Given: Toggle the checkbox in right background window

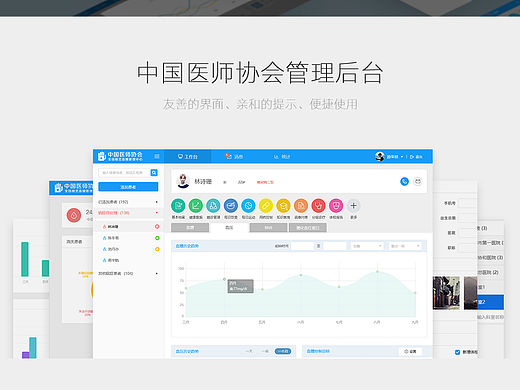Looking at the screenshot, I should 458,352.
